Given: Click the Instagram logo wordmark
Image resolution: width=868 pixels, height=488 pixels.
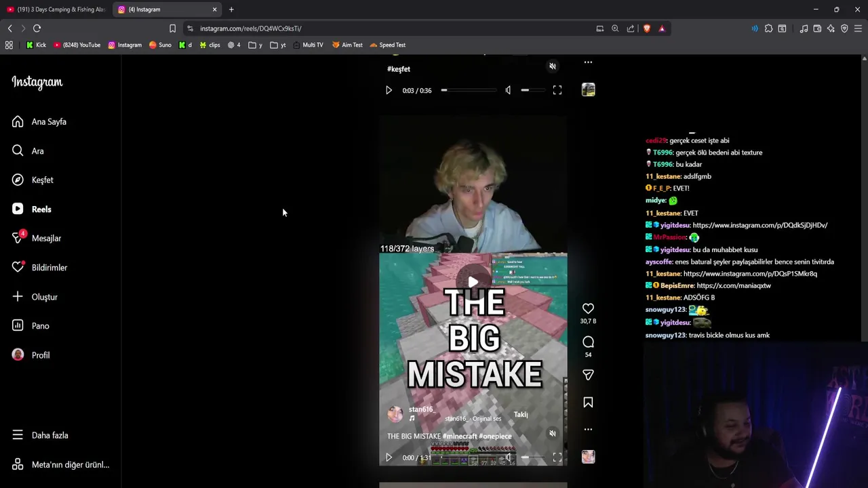Looking at the screenshot, I should [x=37, y=82].
